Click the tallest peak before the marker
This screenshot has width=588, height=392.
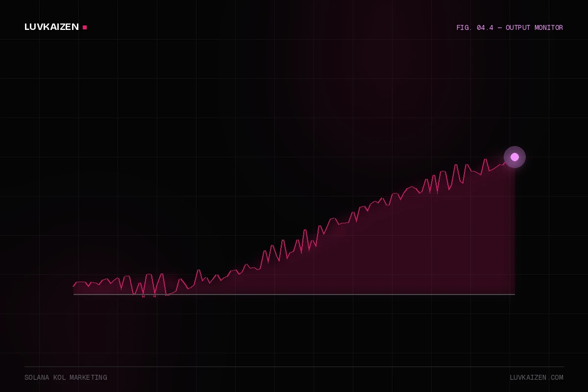[485, 159]
